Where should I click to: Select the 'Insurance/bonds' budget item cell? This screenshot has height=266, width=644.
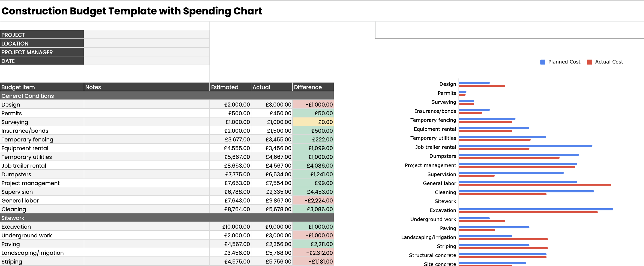tap(42, 131)
